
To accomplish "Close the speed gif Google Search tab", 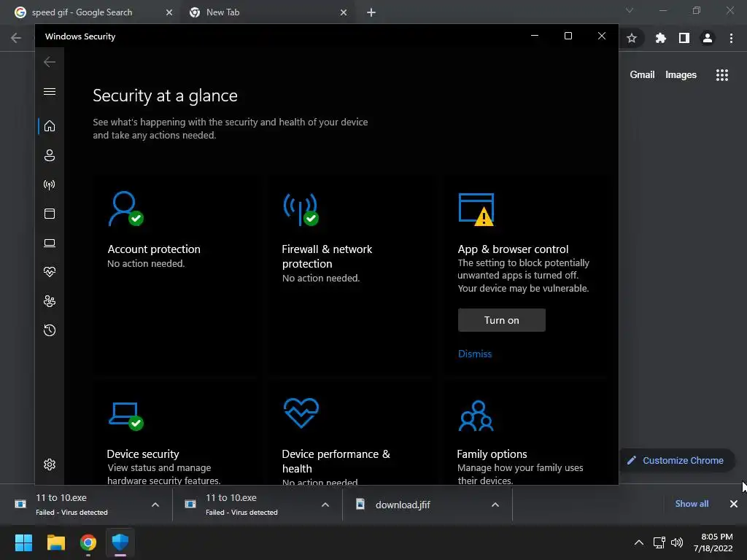I will [169, 12].
